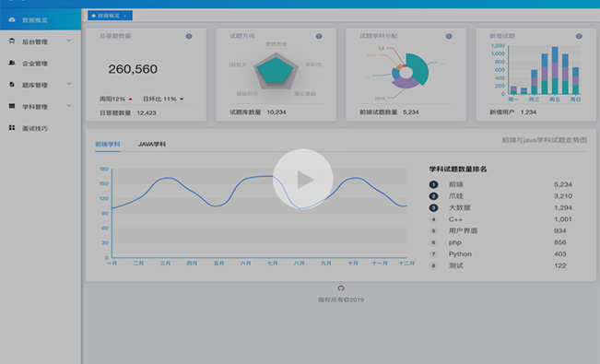This screenshot has width=600, height=364.
Task: Click the 企业管理 users icon
Action: coord(12,63)
